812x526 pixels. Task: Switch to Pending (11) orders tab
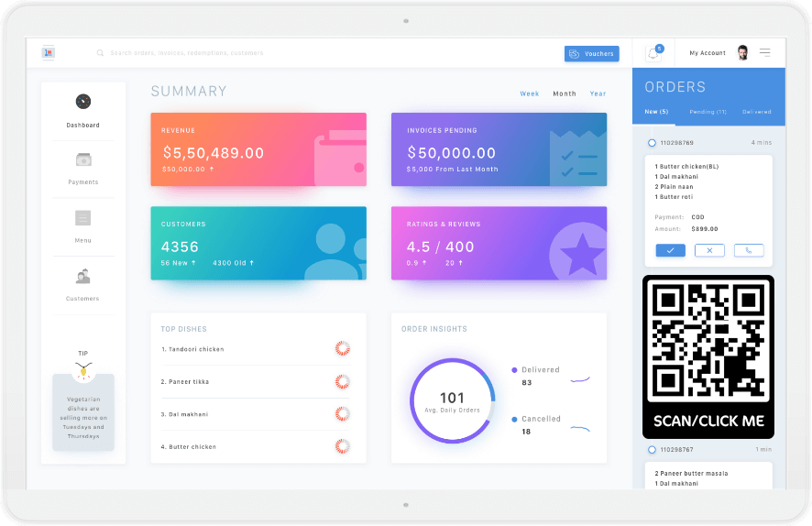[x=708, y=112]
